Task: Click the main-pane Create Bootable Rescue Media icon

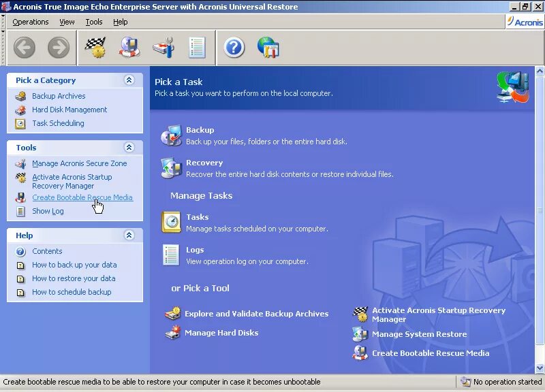Action: pyautogui.click(x=360, y=353)
